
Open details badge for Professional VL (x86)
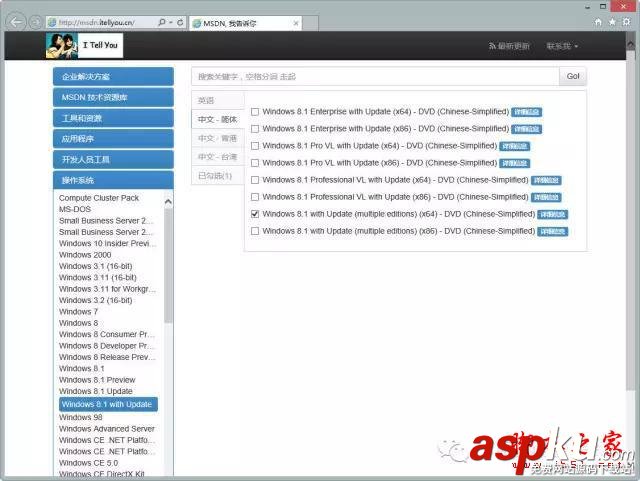[x=546, y=198]
